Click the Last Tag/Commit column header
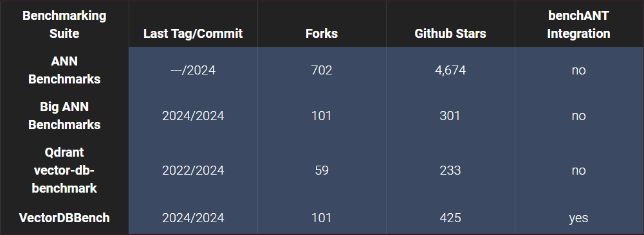Image resolution: width=644 pixels, height=235 pixels. 193,33
